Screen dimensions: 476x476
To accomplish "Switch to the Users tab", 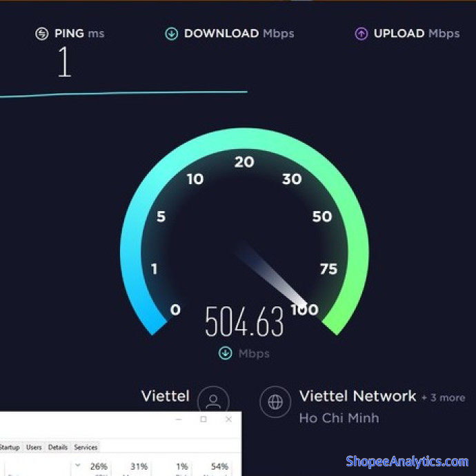I will 34,447.
